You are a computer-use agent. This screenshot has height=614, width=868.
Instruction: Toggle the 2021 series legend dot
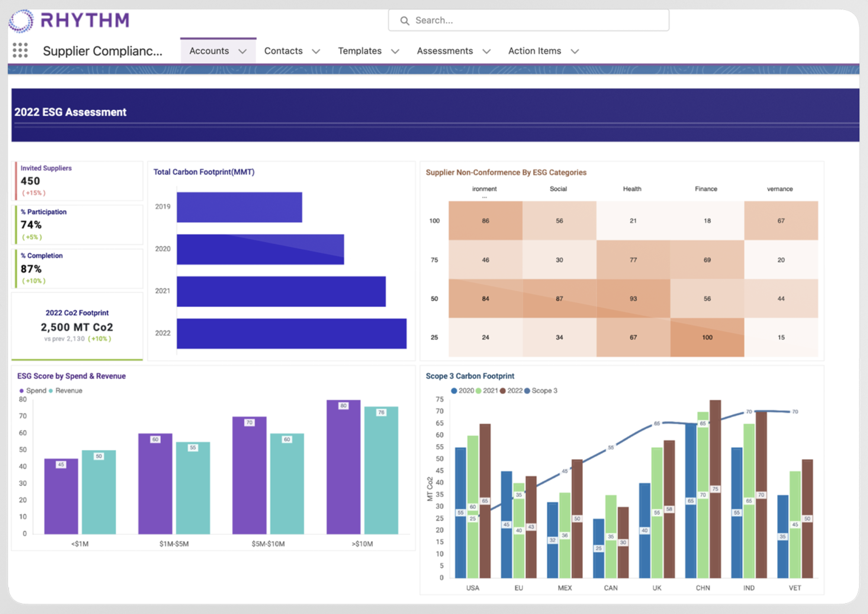pyautogui.click(x=478, y=391)
